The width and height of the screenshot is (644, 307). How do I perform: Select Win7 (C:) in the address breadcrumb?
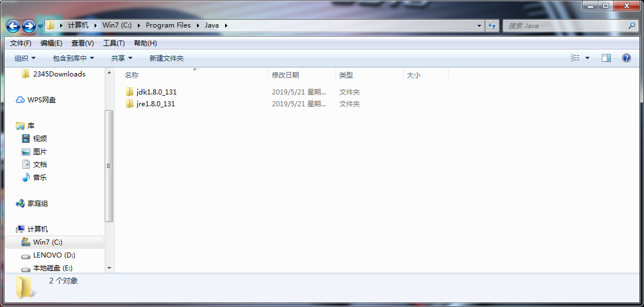[x=117, y=25]
